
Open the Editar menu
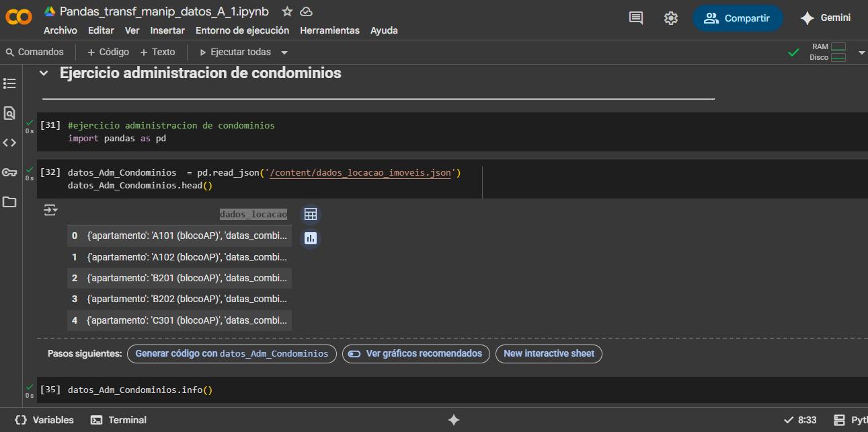101,30
